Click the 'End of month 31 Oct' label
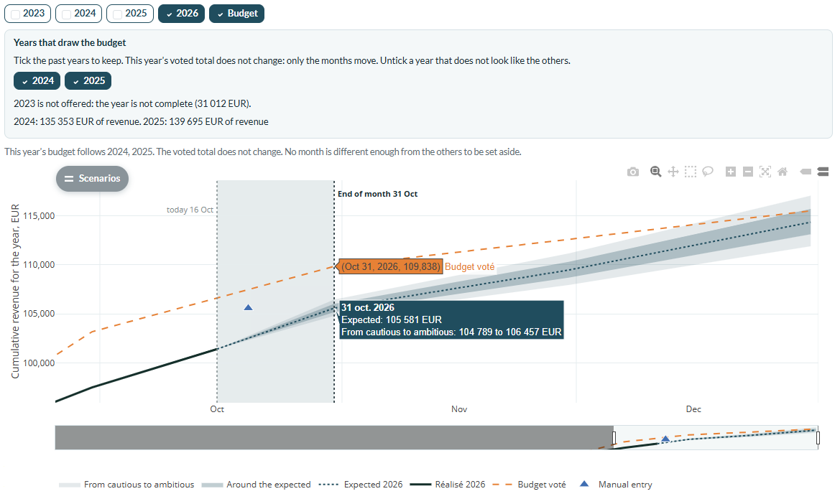 377,195
